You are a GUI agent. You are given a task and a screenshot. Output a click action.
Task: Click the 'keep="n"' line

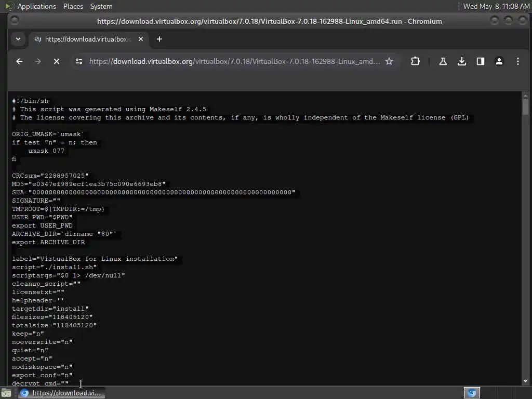point(28,334)
